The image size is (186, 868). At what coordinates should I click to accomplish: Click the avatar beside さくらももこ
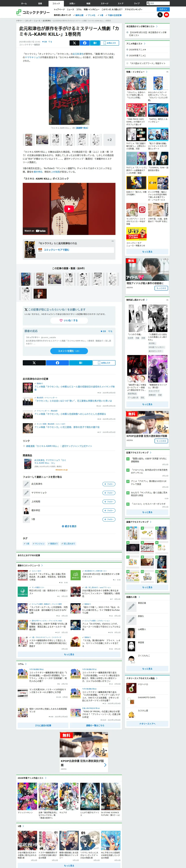131,659
